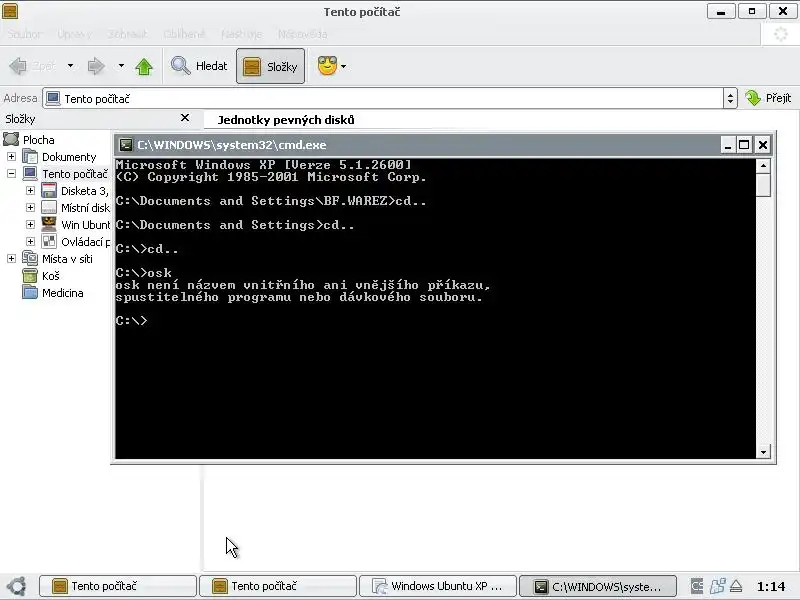Expand the Místa v síti node
Image resolution: width=800 pixels, height=600 pixels.
pos(11,259)
